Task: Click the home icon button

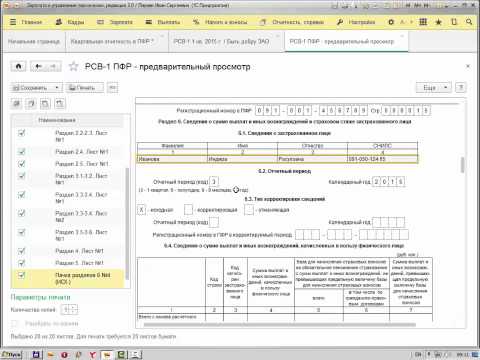Action: [x=18, y=67]
